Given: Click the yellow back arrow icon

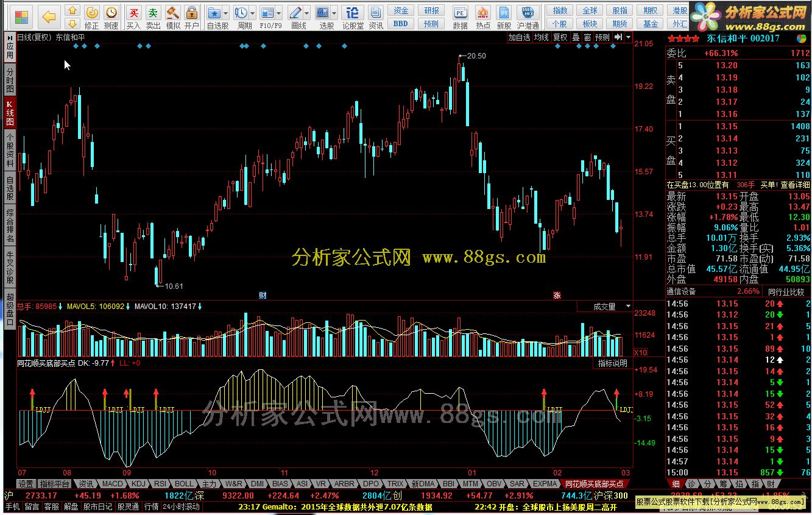Looking at the screenshot, I should tap(49, 16).
